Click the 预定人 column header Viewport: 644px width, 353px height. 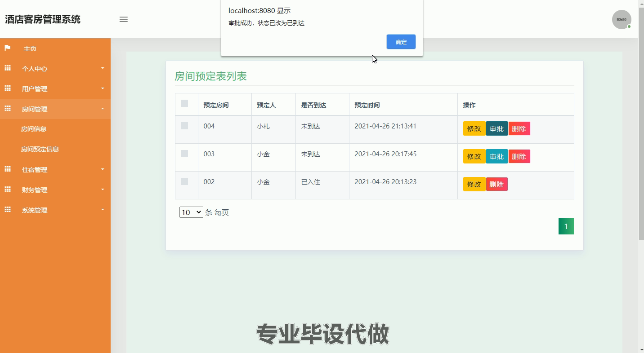tap(266, 105)
